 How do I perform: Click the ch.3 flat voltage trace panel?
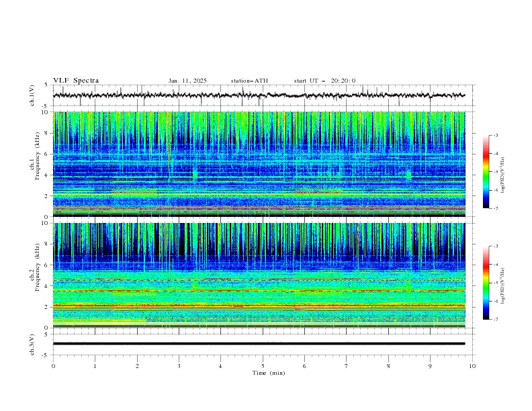264,345
